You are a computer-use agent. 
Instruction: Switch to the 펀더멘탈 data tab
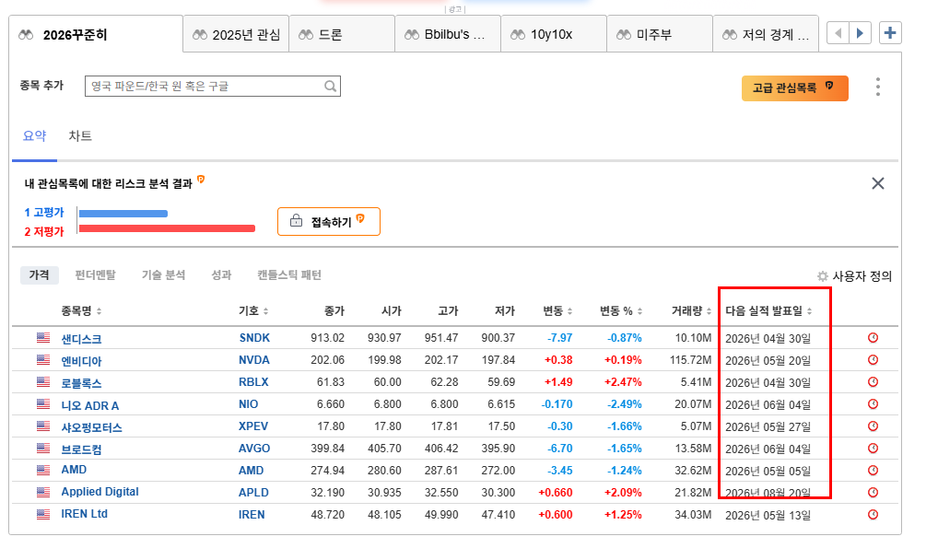95,275
